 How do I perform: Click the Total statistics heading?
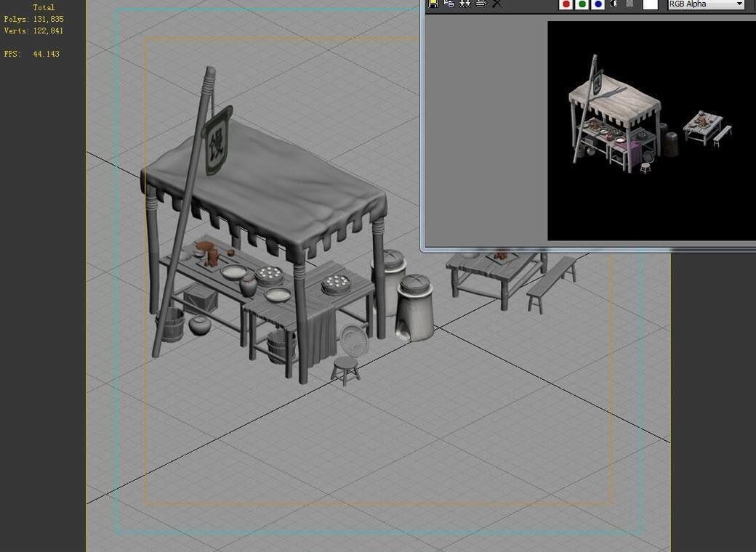click(x=44, y=8)
